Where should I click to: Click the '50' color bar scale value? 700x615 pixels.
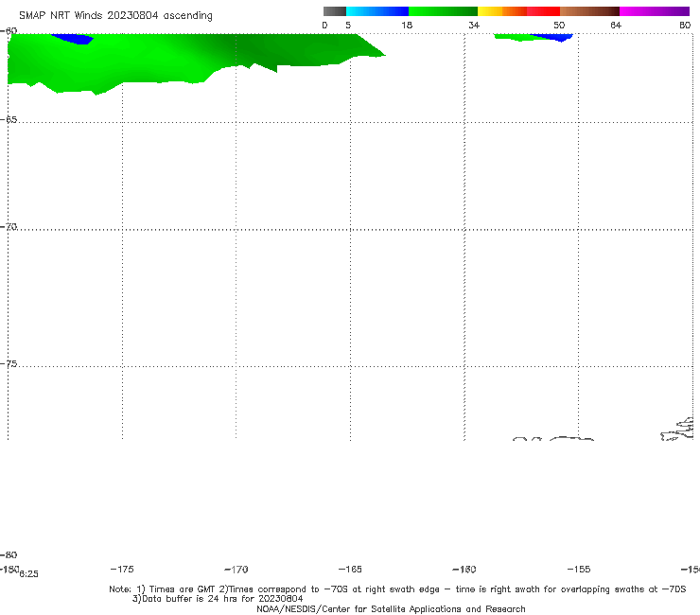(x=559, y=26)
